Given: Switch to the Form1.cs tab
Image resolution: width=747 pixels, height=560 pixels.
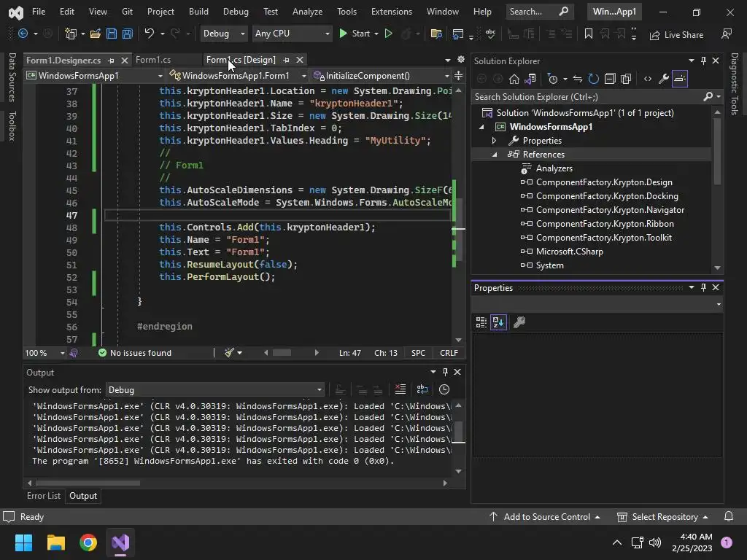Looking at the screenshot, I should [x=153, y=60].
